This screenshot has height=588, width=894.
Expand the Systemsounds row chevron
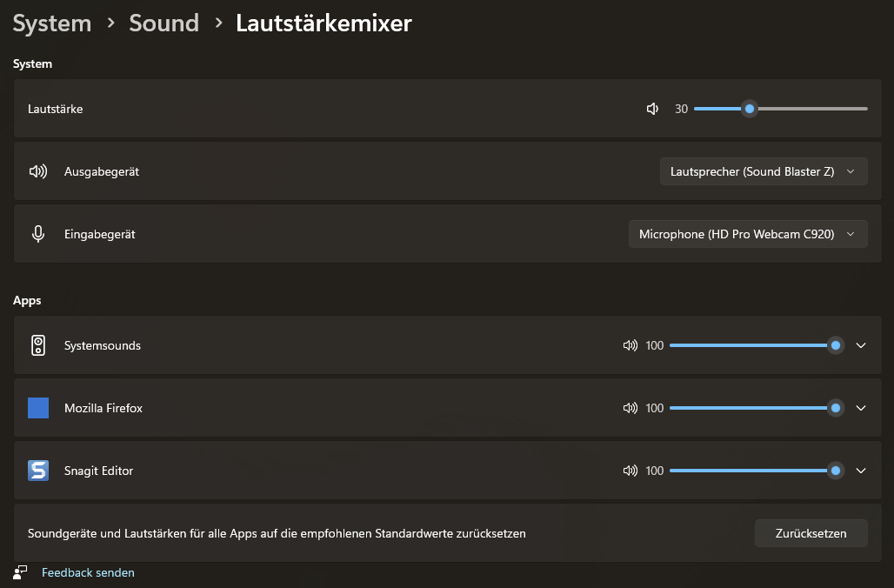pos(861,345)
